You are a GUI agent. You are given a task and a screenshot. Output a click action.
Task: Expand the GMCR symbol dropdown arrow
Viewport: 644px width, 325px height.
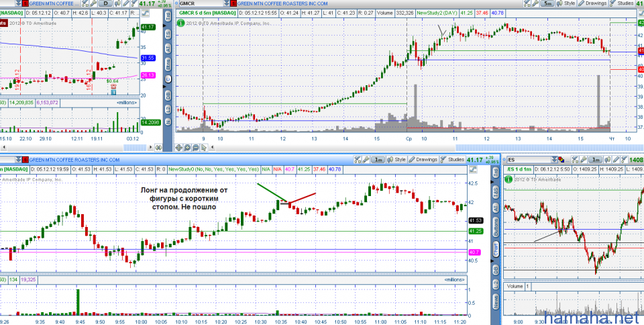pos(226,3)
